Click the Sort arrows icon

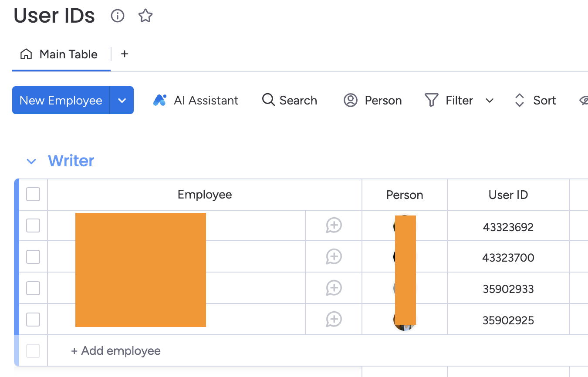[x=519, y=100]
